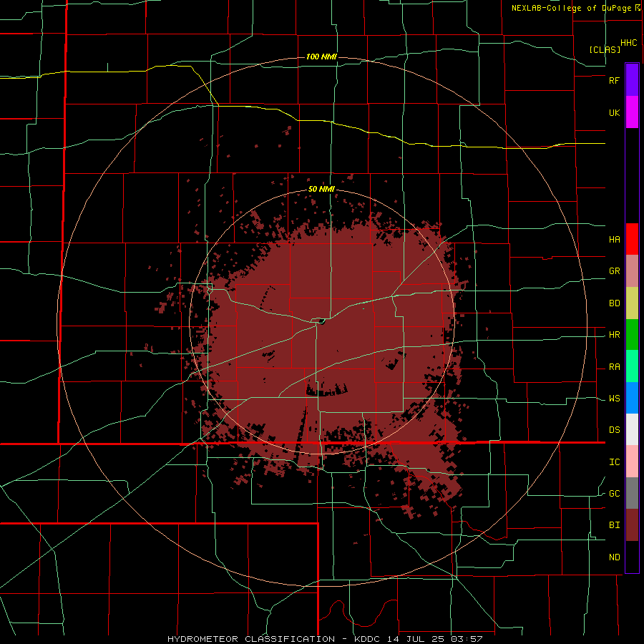Click the UK legend label

tap(614, 112)
